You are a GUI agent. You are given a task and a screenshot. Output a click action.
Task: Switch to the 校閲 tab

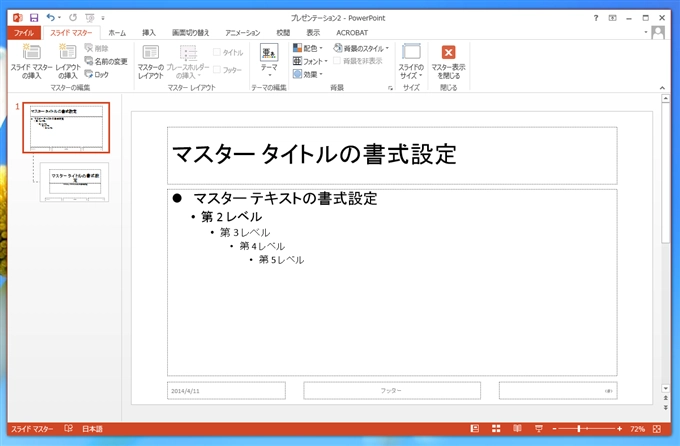click(283, 33)
